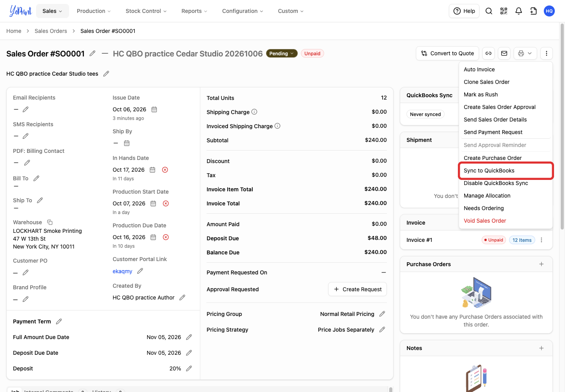Click the Create Request button

pos(357,289)
